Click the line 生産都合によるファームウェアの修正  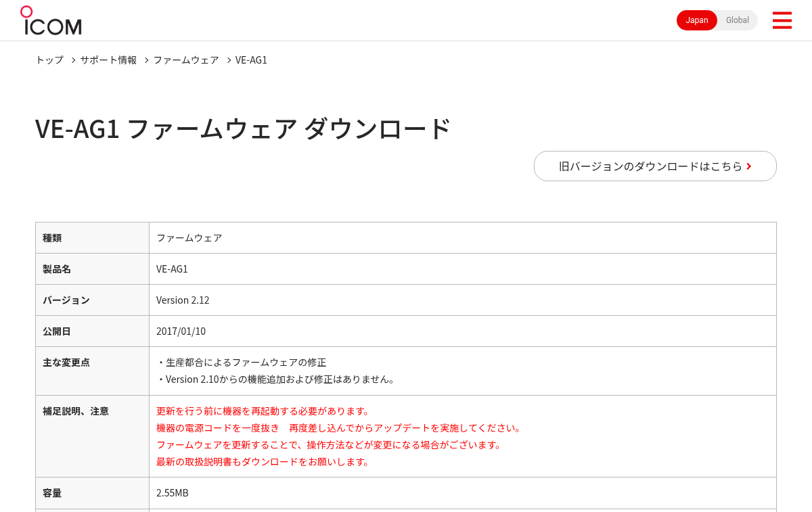coord(242,363)
